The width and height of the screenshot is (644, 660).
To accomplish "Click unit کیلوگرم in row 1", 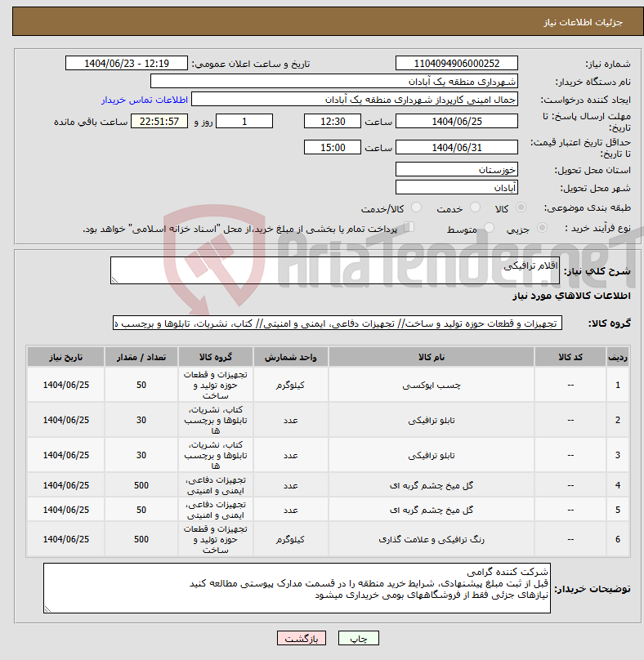I will [291, 386].
